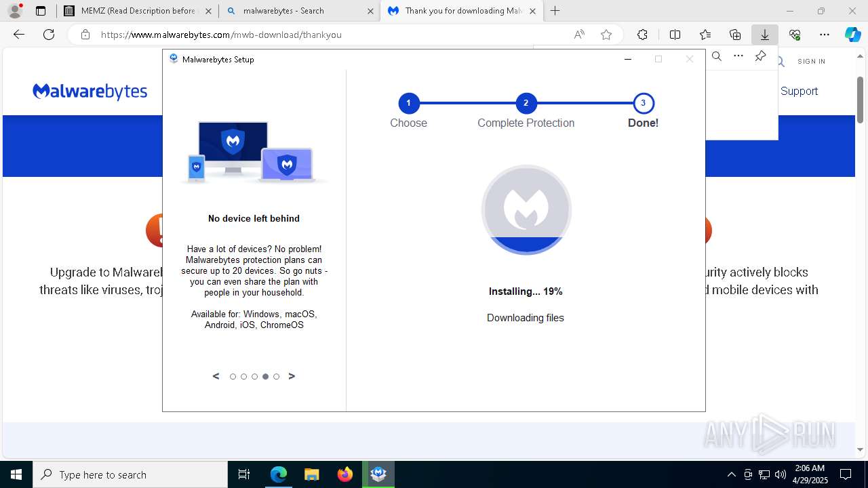
Task: Click the taskbar search box
Action: pyautogui.click(x=130, y=474)
